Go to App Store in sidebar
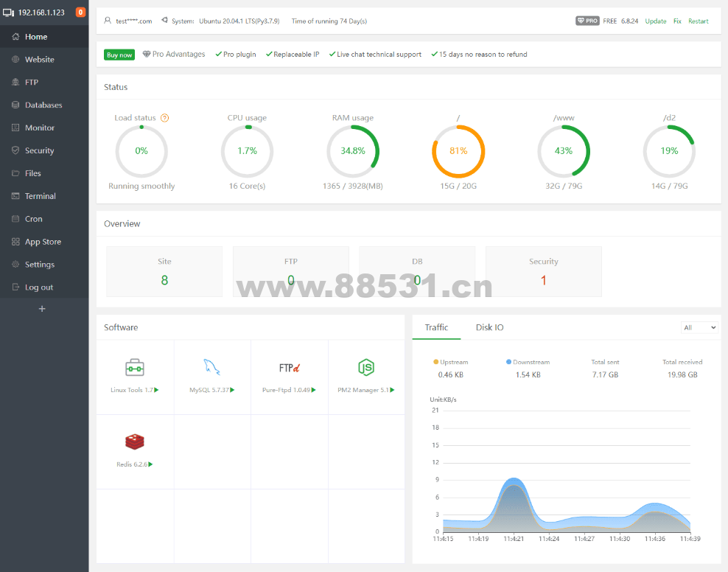This screenshot has height=572, width=728. point(43,242)
